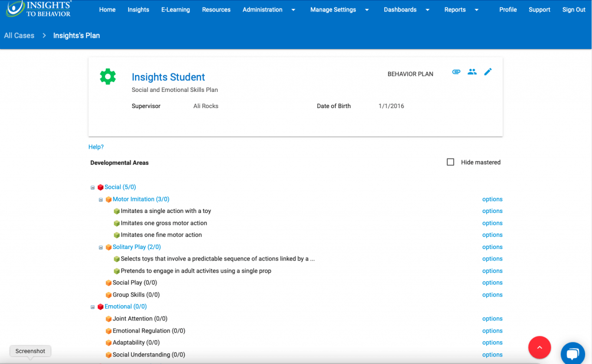592x364 pixels.
Task: Open the Insights menu item
Action: [138, 10]
